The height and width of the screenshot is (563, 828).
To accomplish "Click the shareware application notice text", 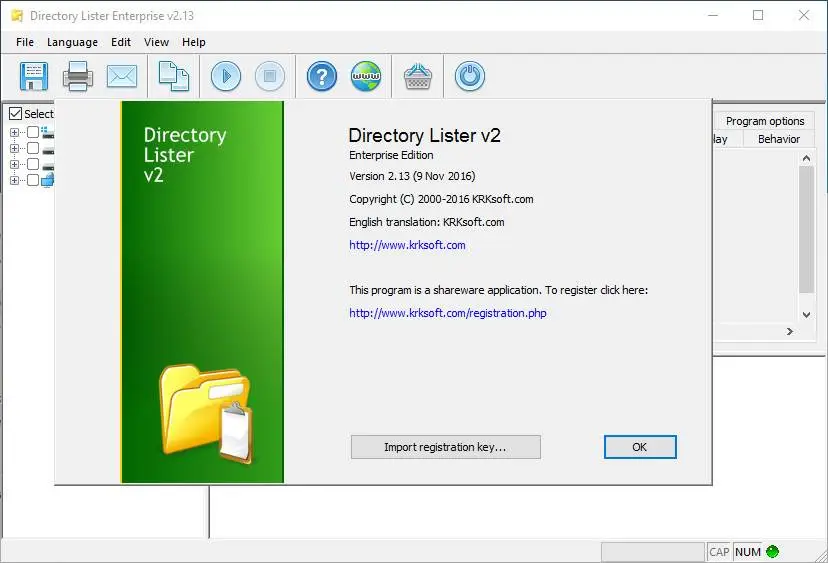I will 498,290.
